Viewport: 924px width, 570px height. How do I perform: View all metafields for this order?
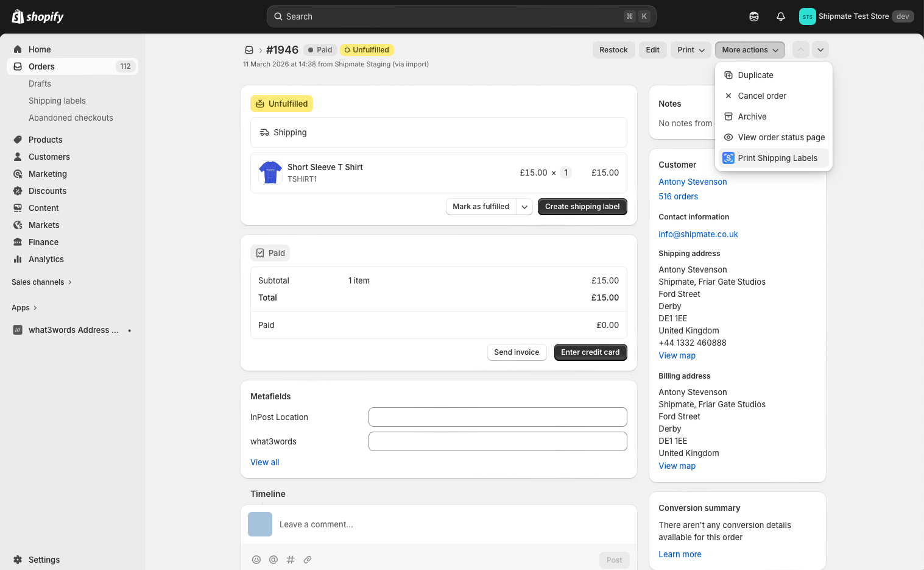264,462
